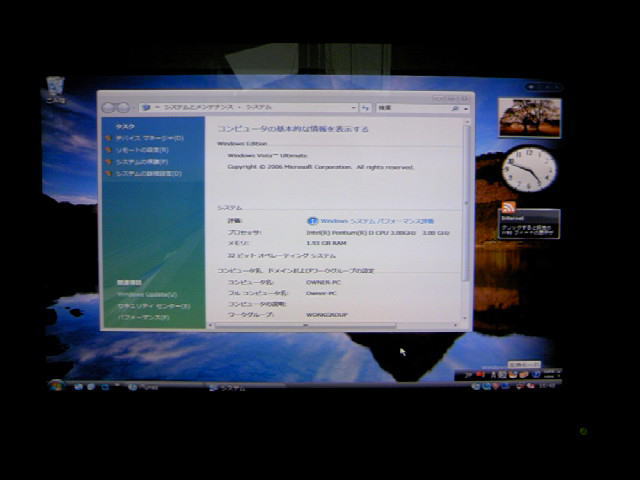Click the horizontal scrollbar thumb at window bottom
640x480 pixels.
click(x=305, y=325)
